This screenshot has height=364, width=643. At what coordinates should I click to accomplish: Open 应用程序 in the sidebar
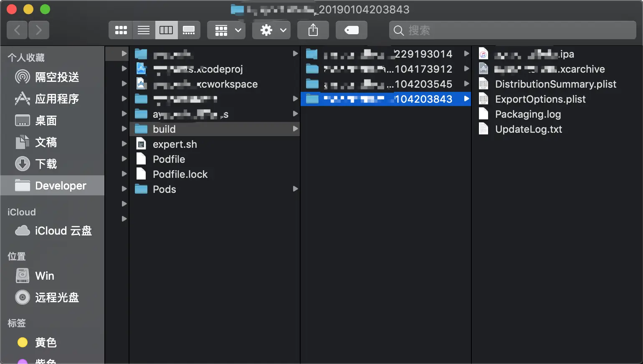pyautogui.click(x=53, y=99)
